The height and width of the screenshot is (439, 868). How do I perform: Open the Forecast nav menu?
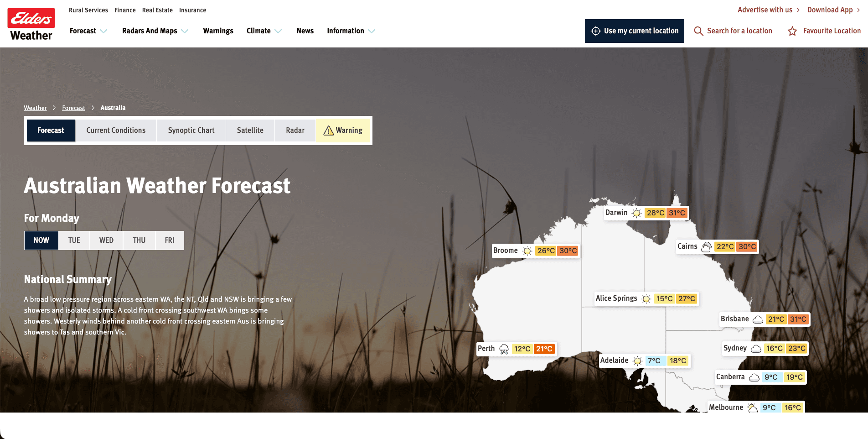[83, 31]
